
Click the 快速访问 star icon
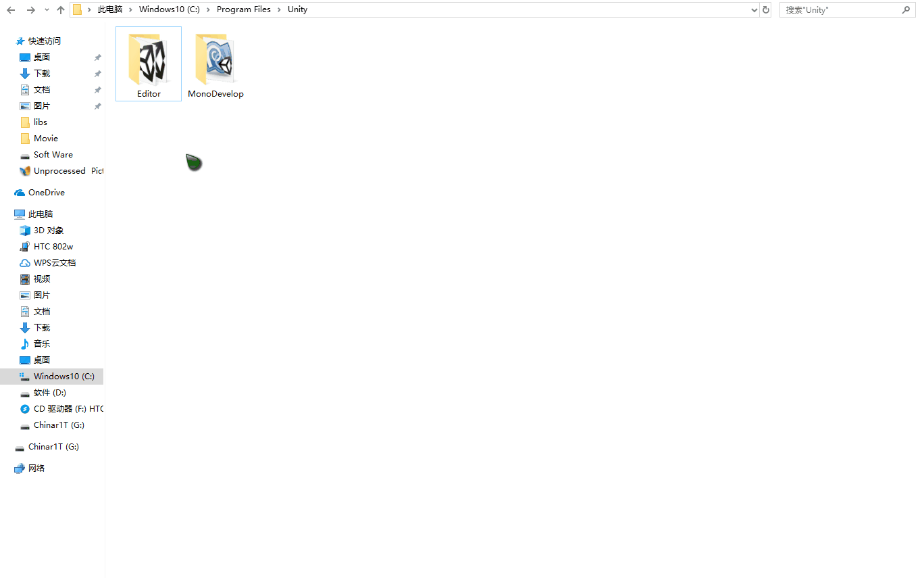click(20, 41)
